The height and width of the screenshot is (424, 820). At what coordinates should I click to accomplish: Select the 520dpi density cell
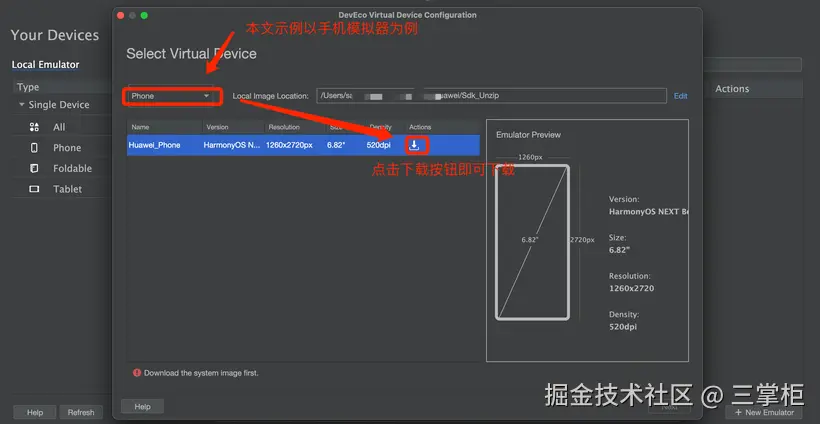point(379,145)
